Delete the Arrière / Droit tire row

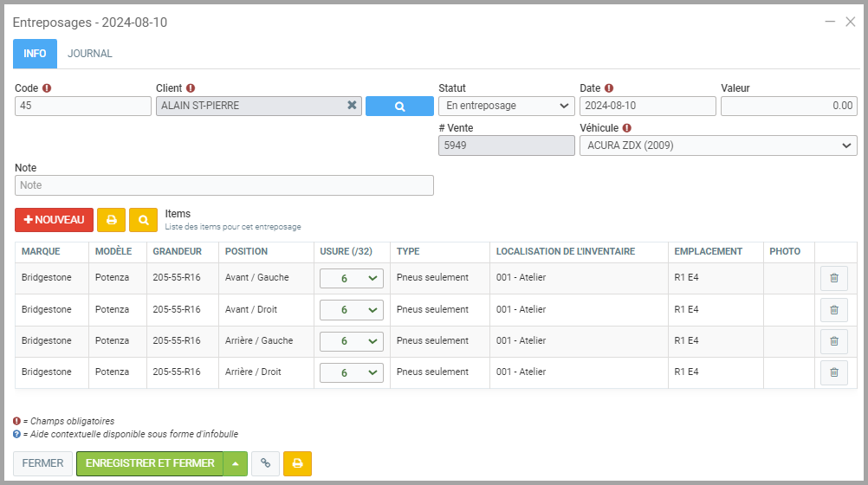click(833, 372)
